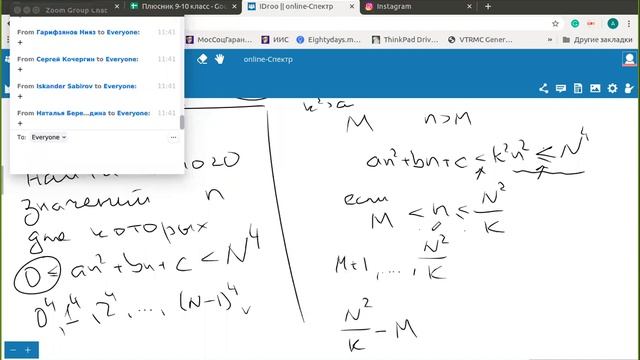Image resolution: width=640 pixels, height=360 pixels.
Task: Zoom out with the minus button
Action: [13, 350]
